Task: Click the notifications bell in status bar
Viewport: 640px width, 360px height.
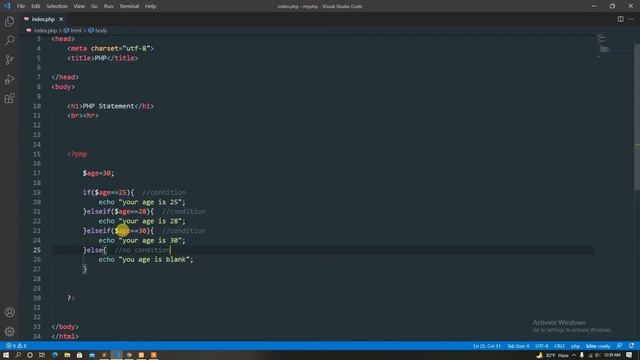Action: click(x=631, y=346)
